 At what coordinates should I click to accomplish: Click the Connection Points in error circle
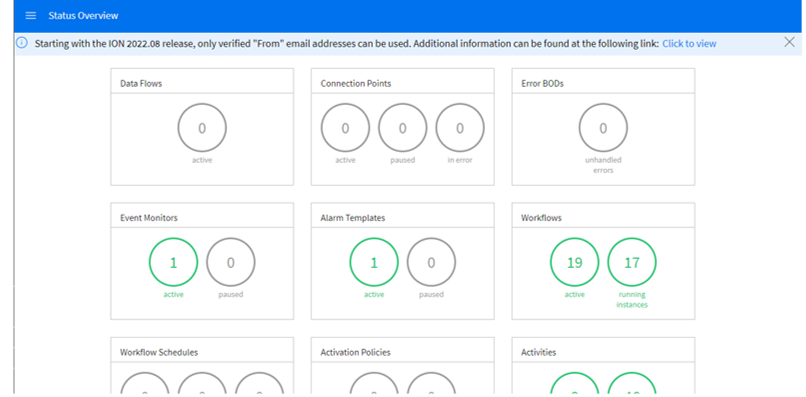[460, 128]
